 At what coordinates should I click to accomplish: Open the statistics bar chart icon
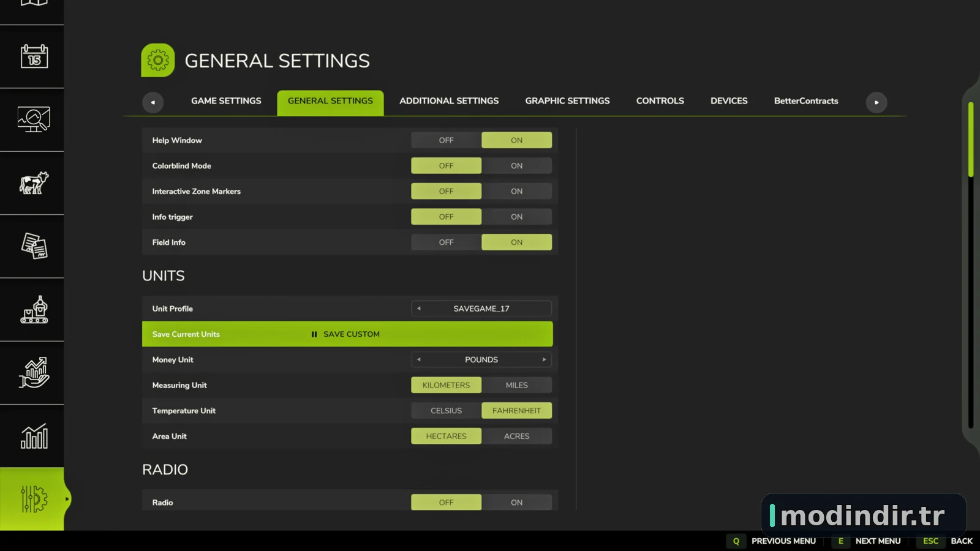pyautogui.click(x=34, y=436)
